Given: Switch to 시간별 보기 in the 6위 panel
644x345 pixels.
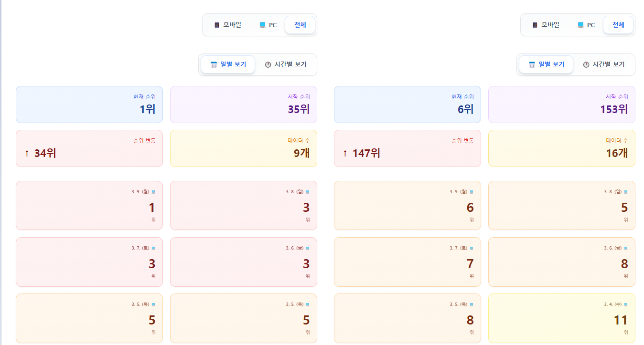Looking at the screenshot, I should tap(604, 64).
